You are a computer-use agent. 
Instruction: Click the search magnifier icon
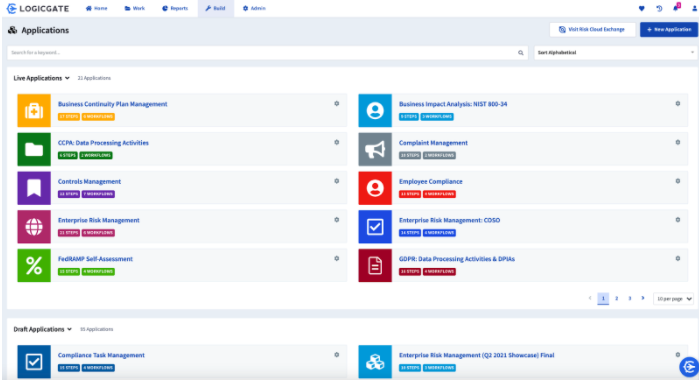point(520,53)
